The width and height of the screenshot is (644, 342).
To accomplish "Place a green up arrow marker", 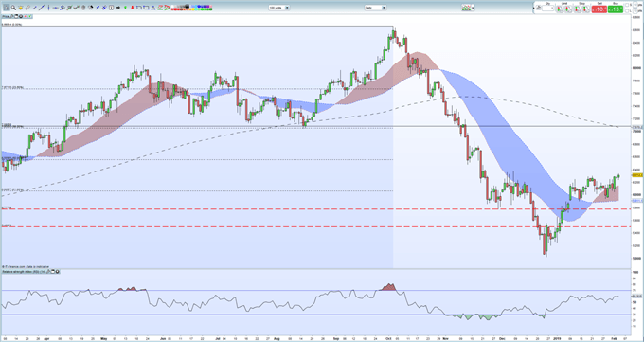I will [x=125, y=8].
